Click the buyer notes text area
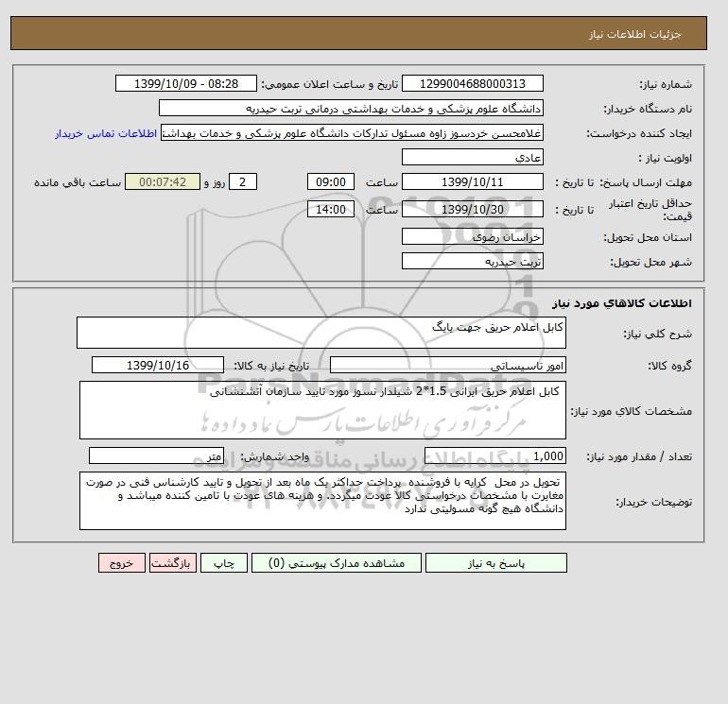 322,501
